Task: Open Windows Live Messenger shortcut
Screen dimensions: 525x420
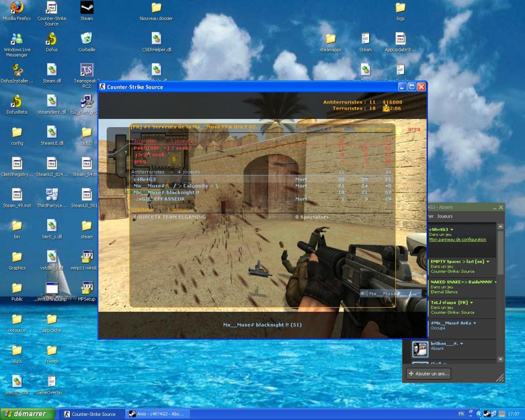Action: (17, 39)
